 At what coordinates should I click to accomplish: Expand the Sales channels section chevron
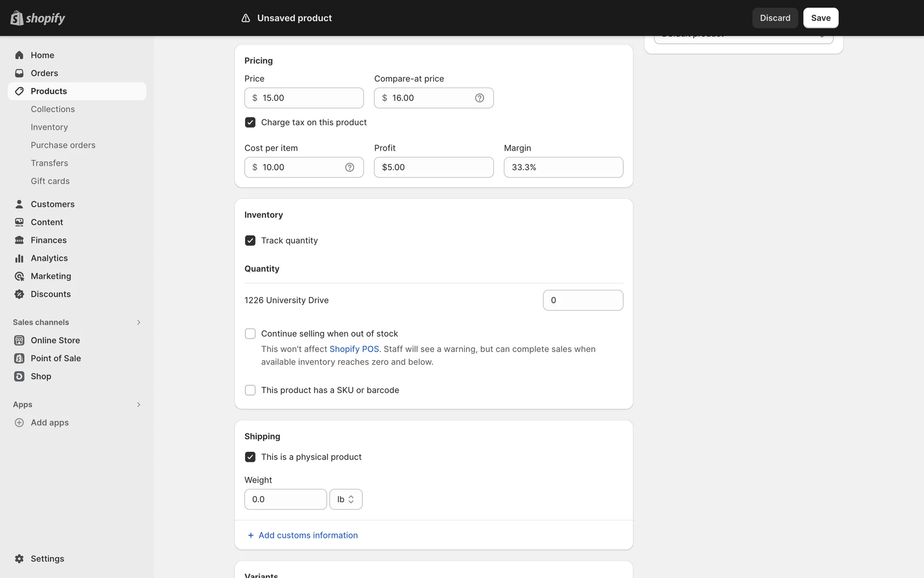(x=139, y=322)
